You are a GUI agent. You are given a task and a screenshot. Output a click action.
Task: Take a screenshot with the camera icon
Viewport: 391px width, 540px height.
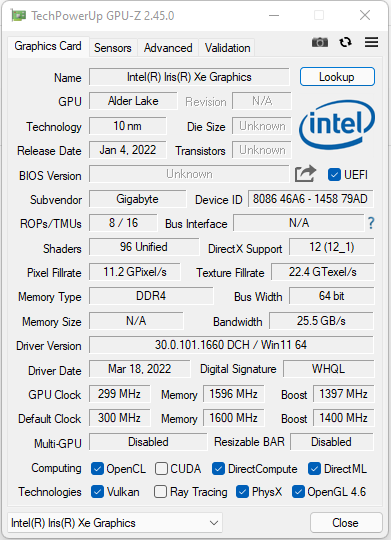pos(320,42)
